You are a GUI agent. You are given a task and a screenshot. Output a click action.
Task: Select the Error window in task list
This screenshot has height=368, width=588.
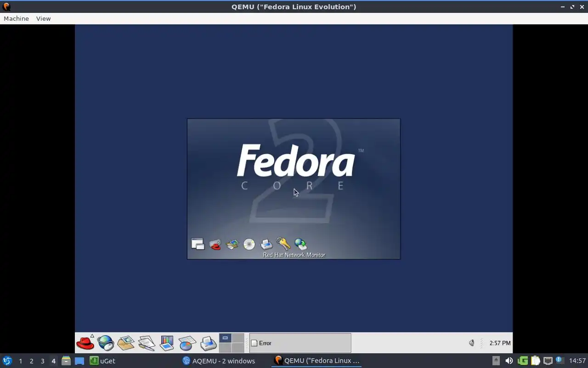300,343
